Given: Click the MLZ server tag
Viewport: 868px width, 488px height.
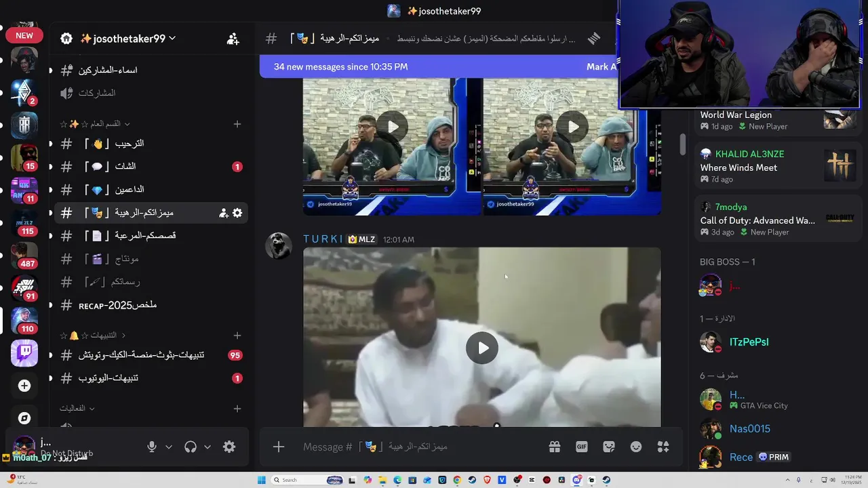Looking at the screenshot, I should click(361, 239).
